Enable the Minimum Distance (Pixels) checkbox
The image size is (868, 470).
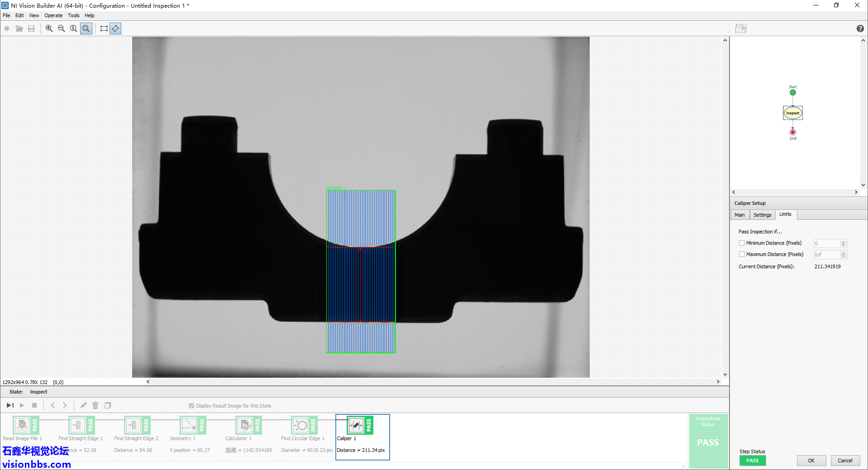pos(742,243)
